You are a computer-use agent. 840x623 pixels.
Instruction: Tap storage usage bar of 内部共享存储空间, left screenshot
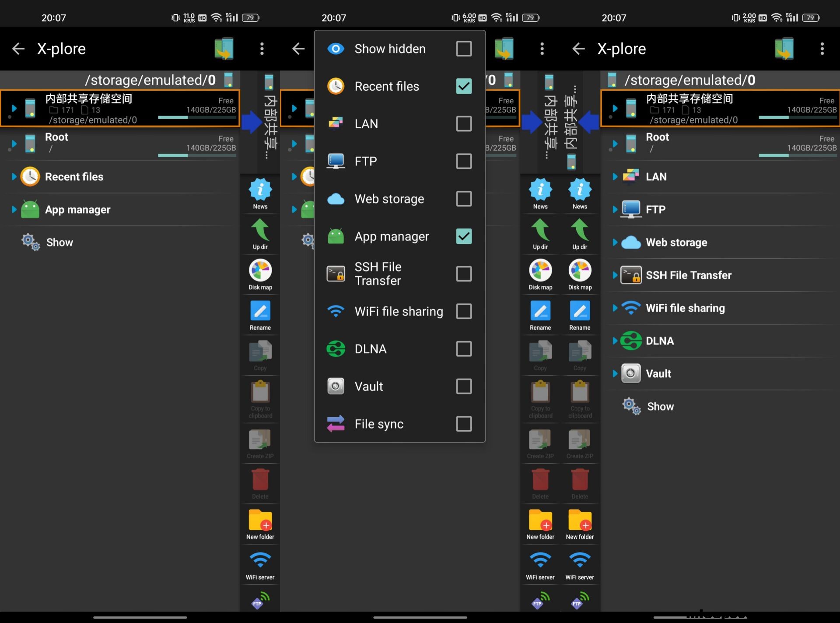point(197,117)
